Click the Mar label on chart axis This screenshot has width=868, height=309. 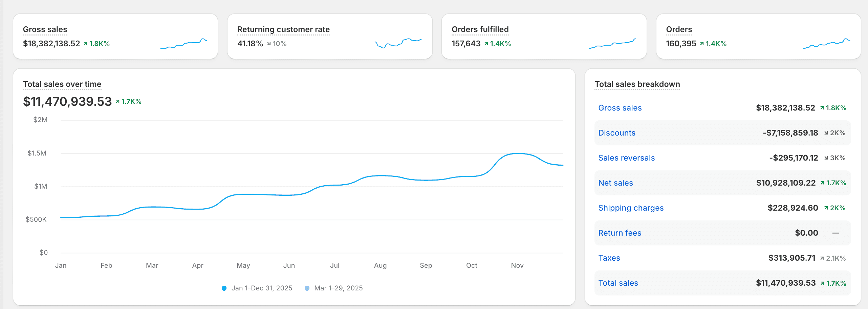(x=152, y=265)
